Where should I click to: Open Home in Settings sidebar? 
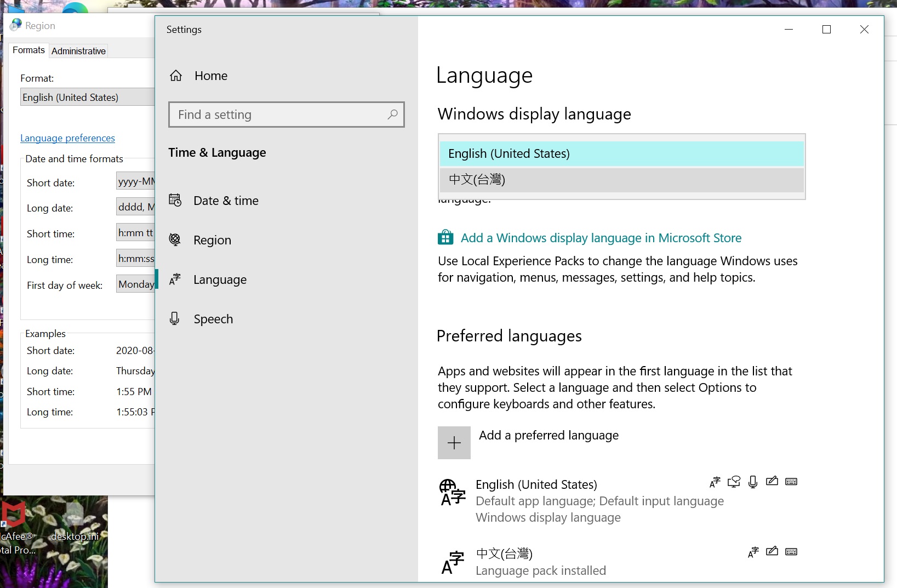pyautogui.click(x=211, y=76)
